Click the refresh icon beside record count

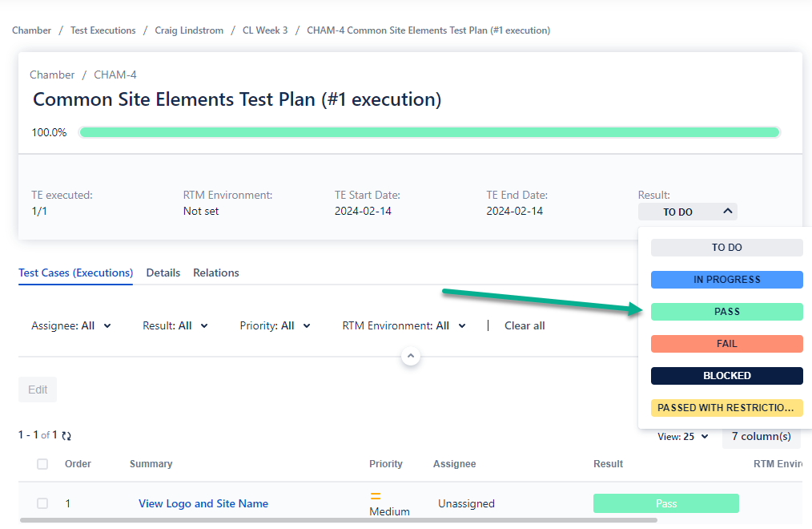point(66,436)
